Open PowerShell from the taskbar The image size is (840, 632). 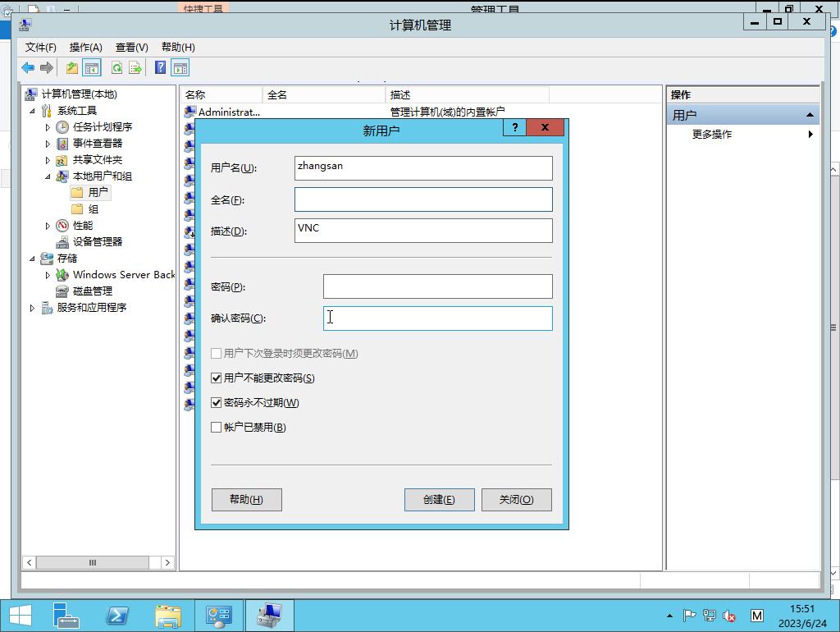coord(117,615)
